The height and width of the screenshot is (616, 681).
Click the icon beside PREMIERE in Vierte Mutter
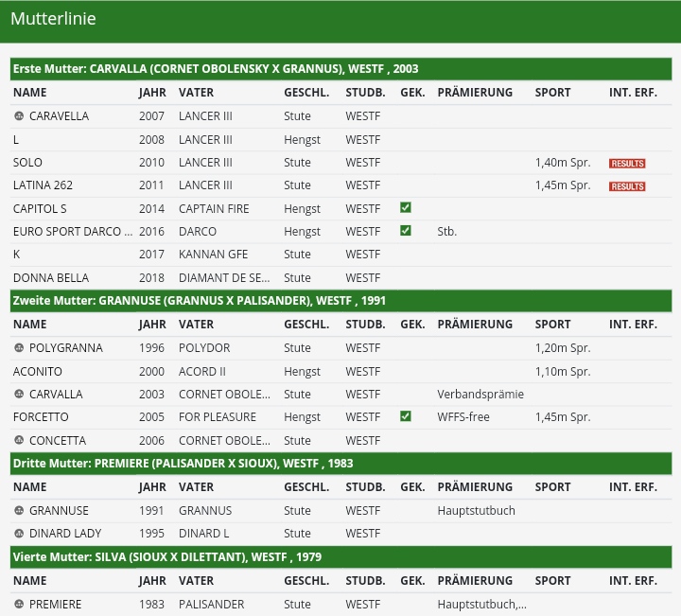(x=19, y=605)
